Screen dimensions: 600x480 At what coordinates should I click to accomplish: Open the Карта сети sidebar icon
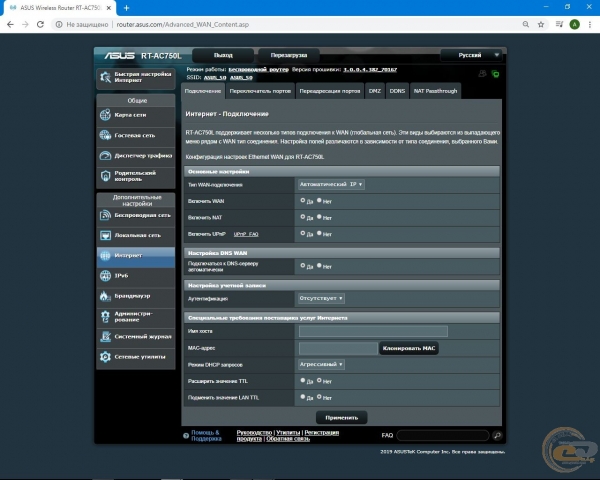click(x=106, y=115)
